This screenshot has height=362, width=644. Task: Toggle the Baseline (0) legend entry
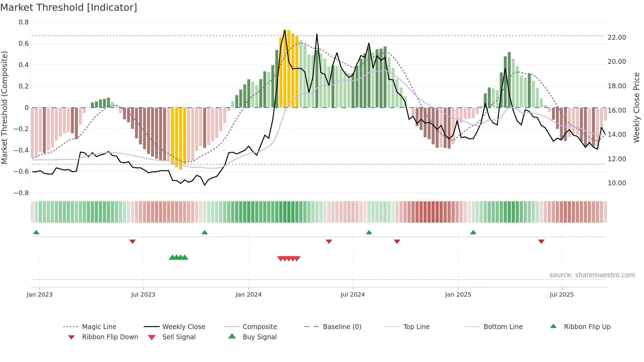point(333,327)
